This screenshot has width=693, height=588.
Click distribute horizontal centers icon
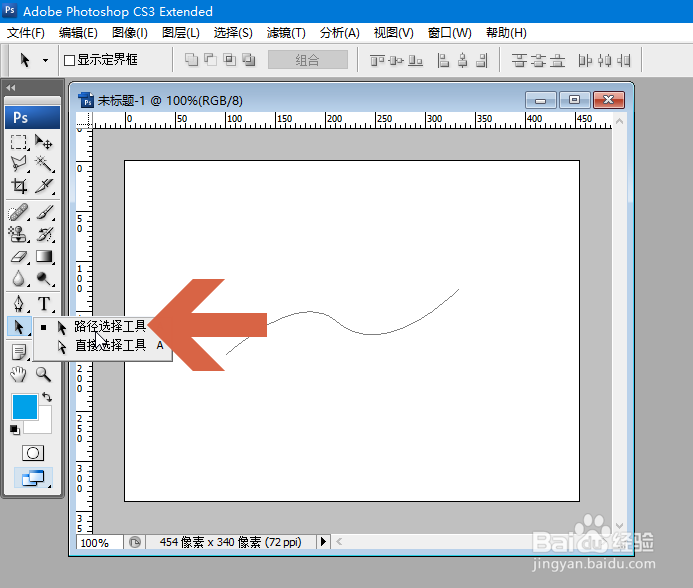coord(604,60)
